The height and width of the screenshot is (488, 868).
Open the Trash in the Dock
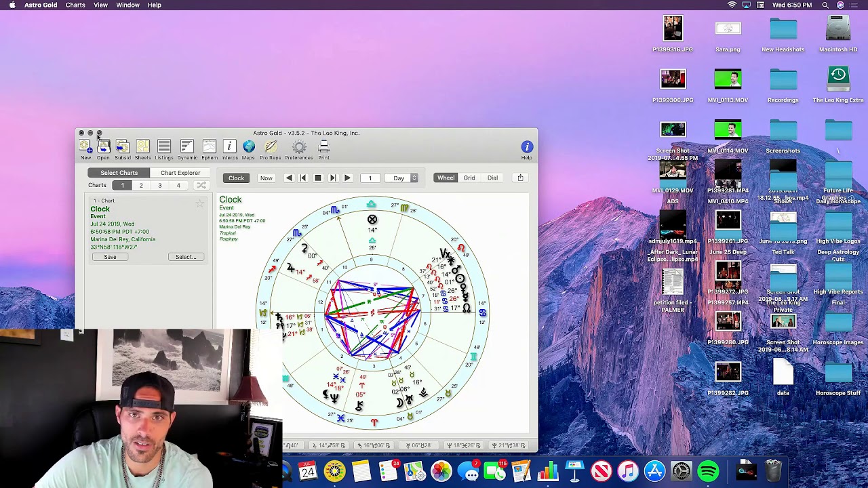coord(773,471)
